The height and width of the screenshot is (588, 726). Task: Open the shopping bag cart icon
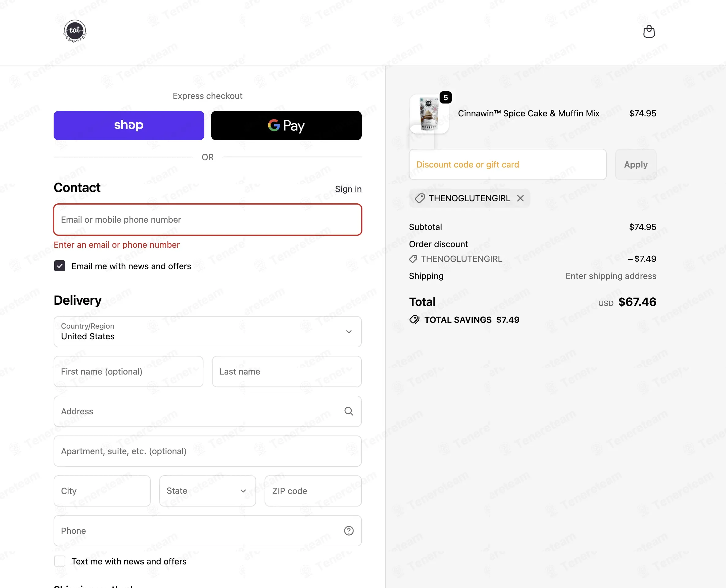(x=649, y=32)
